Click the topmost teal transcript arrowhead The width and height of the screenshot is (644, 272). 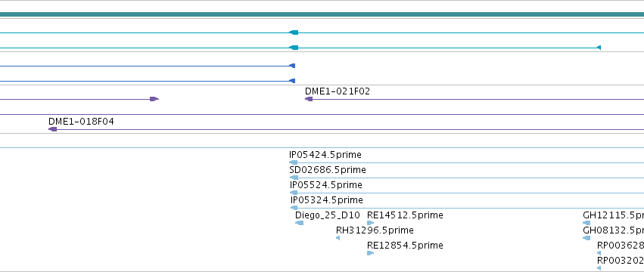[x=294, y=32]
